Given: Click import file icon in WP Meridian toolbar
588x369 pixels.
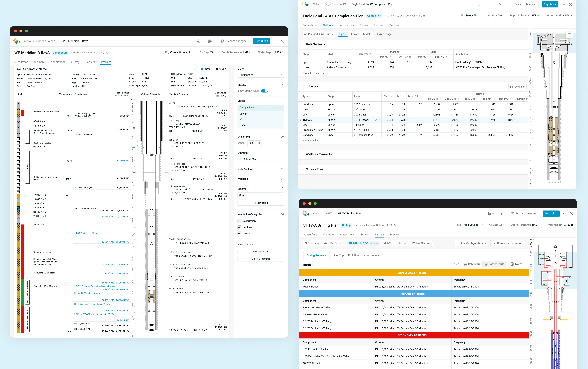Looking at the screenshot, I should click(x=199, y=41).
